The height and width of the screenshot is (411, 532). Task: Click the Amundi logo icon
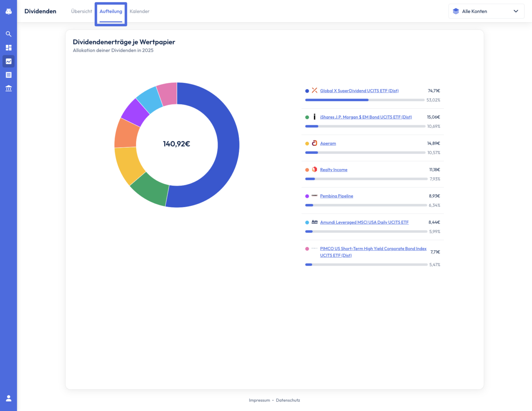tap(314, 222)
